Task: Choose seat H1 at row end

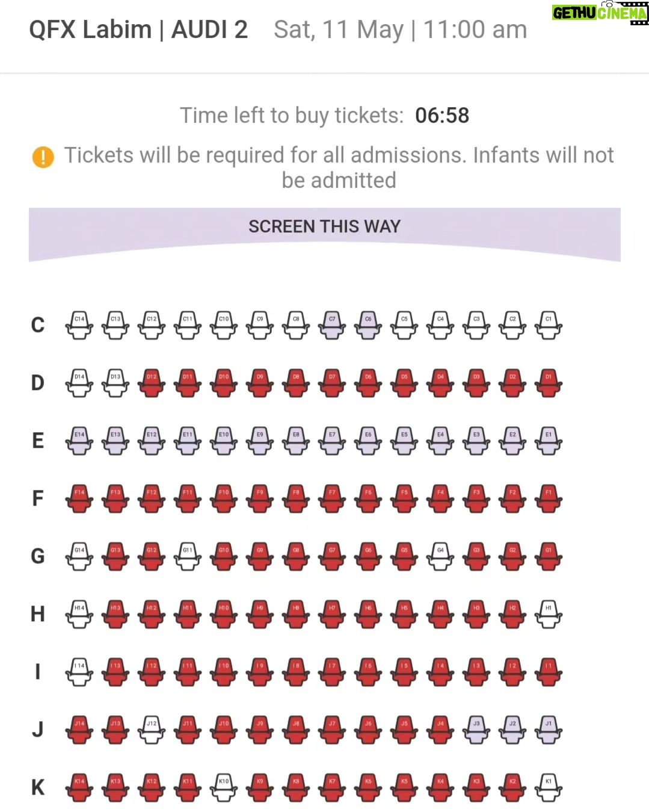Action: coord(549,614)
